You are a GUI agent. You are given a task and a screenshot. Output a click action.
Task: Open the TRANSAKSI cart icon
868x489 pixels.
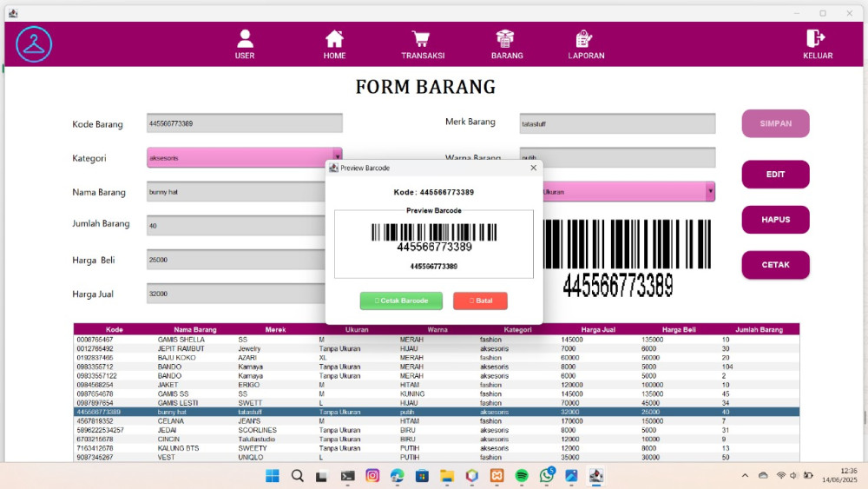423,43
